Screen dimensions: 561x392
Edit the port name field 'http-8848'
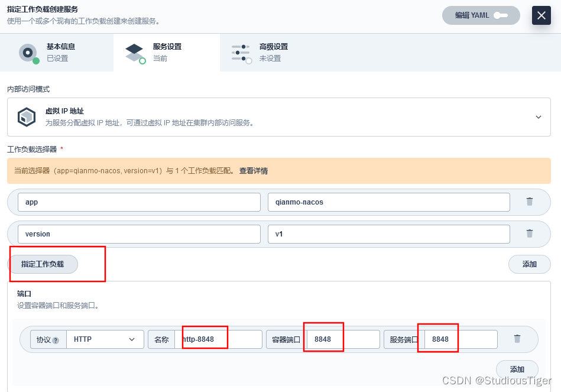(218, 339)
